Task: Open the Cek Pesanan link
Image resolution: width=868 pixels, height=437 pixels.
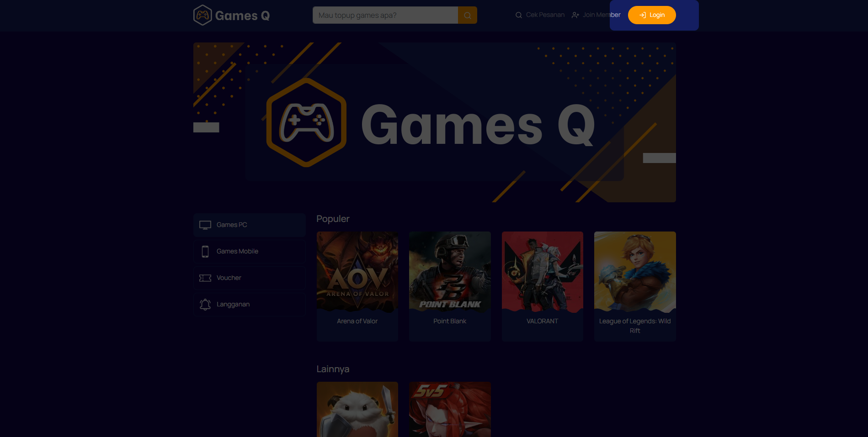Action: [x=540, y=15]
